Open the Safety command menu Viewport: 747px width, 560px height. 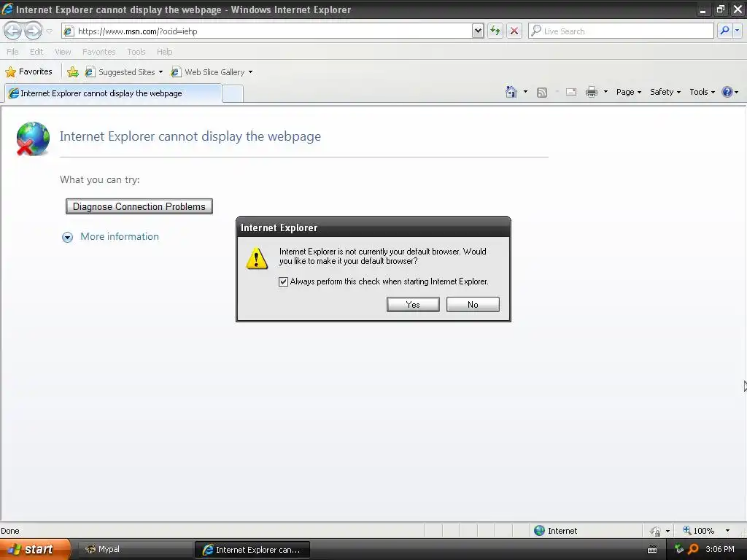[x=665, y=92]
